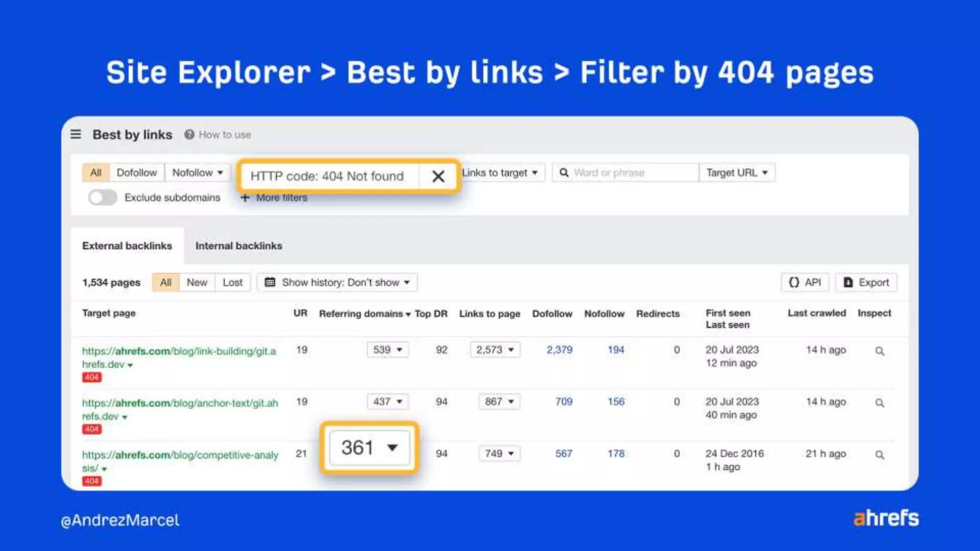Open the blog/anchor-text/git.ahrefs.dev URL
980x551 pixels.
[x=180, y=409]
